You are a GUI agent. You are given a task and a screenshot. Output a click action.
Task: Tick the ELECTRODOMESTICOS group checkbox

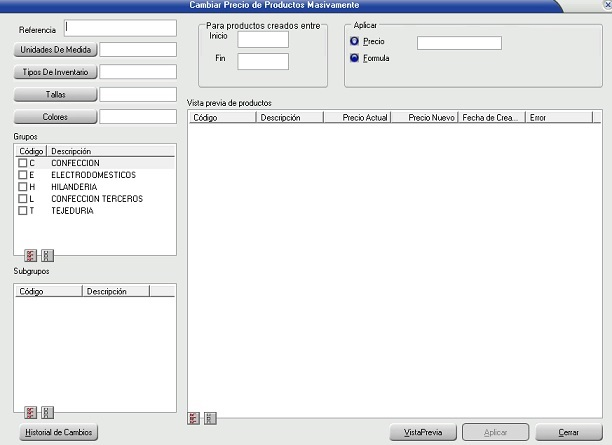(x=23, y=175)
